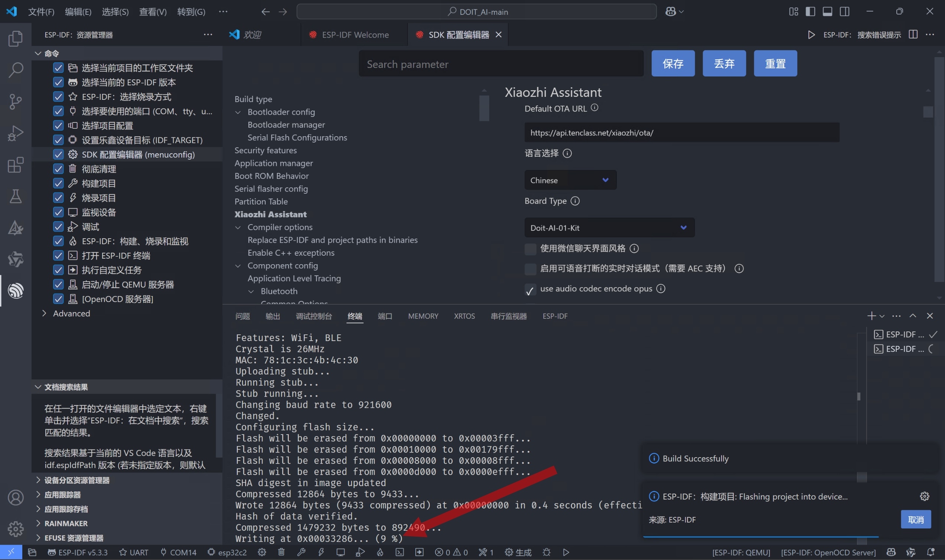Open Source Control view in activity bar
The width and height of the screenshot is (945, 560).
click(16, 102)
